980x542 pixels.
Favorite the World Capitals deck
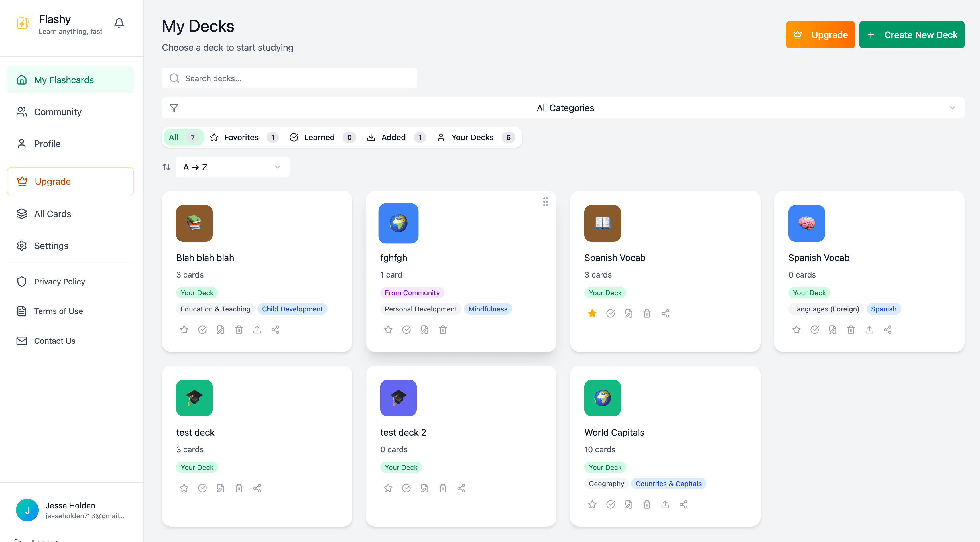[x=592, y=504]
